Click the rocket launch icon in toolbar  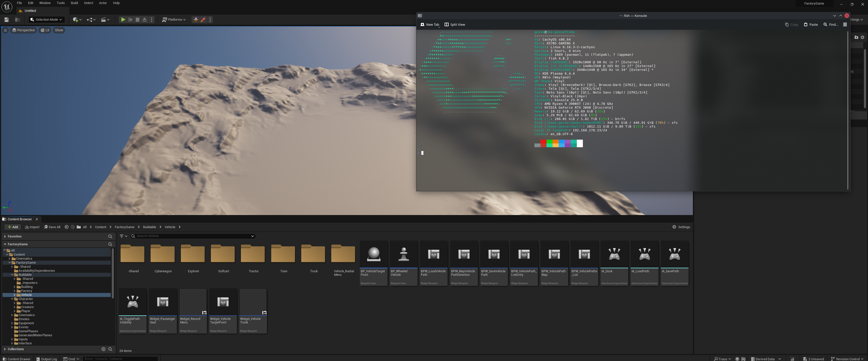tap(203, 19)
